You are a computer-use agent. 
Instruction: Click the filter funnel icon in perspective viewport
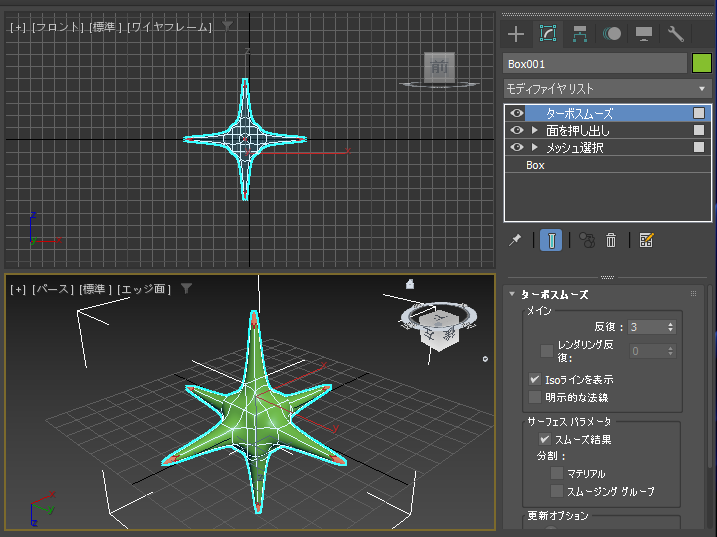click(186, 288)
